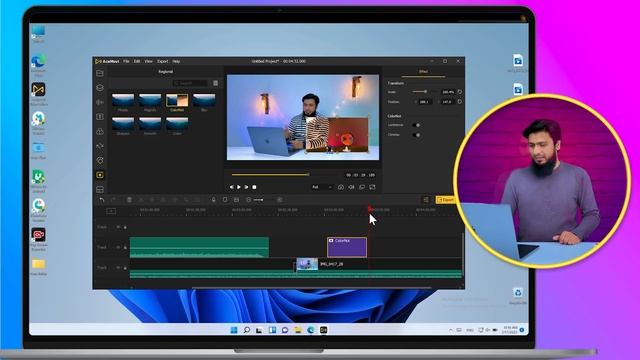Viewport: 640px width, 360px height.
Task: Reset the Position values
Action: tap(460, 102)
